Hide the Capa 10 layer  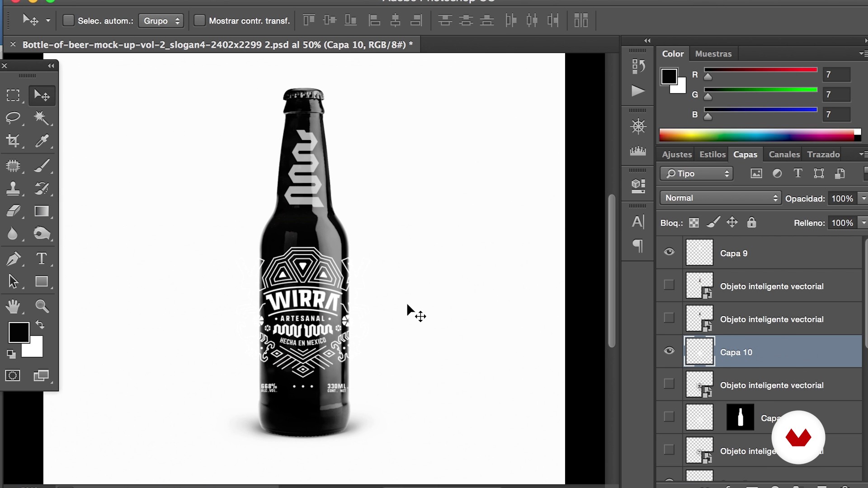click(x=669, y=351)
